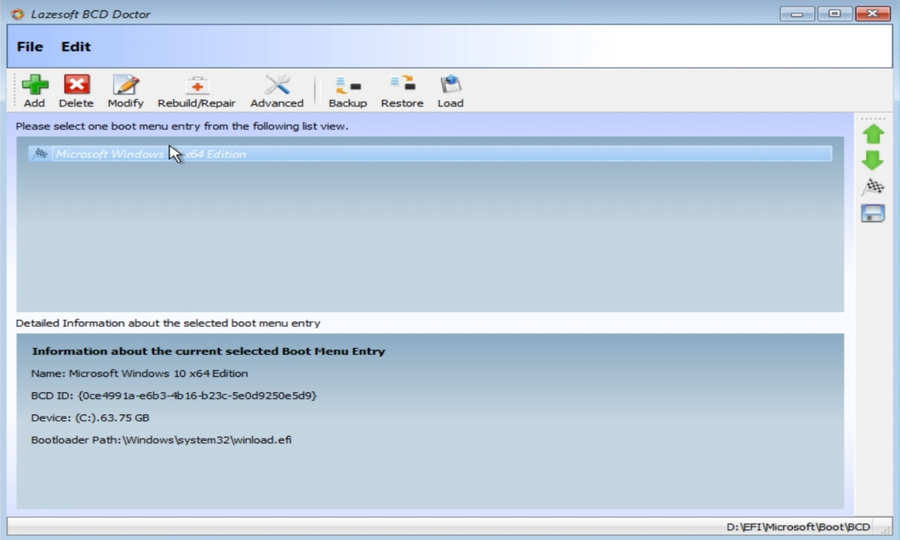Select the Microsoft Windows x64 Edition entry

click(x=430, y=154)
